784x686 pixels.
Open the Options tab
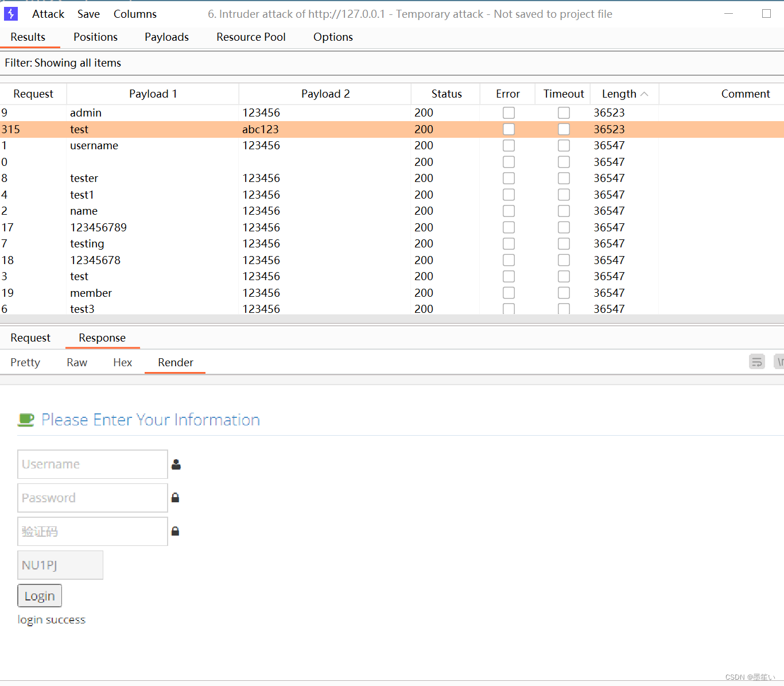point(333,37)
